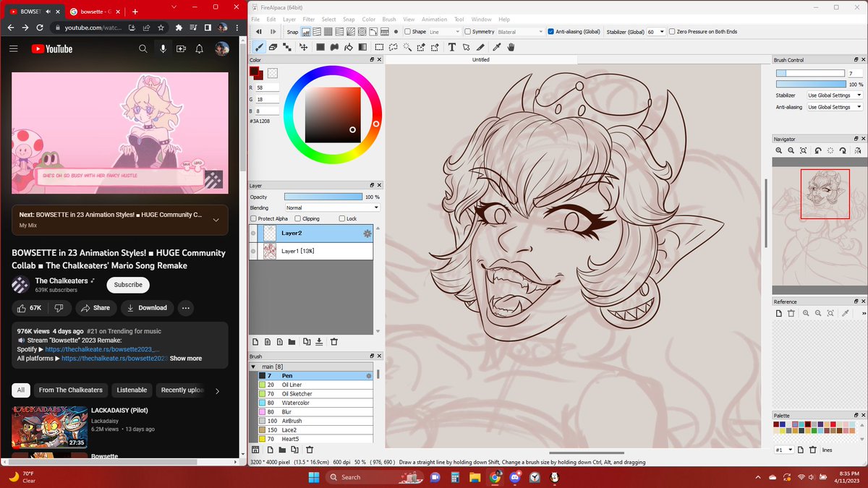Click the Undo arrow in FireAlpaca
Image resolution: width=868 pixels, height=488 pixels.
pos(258,32)
